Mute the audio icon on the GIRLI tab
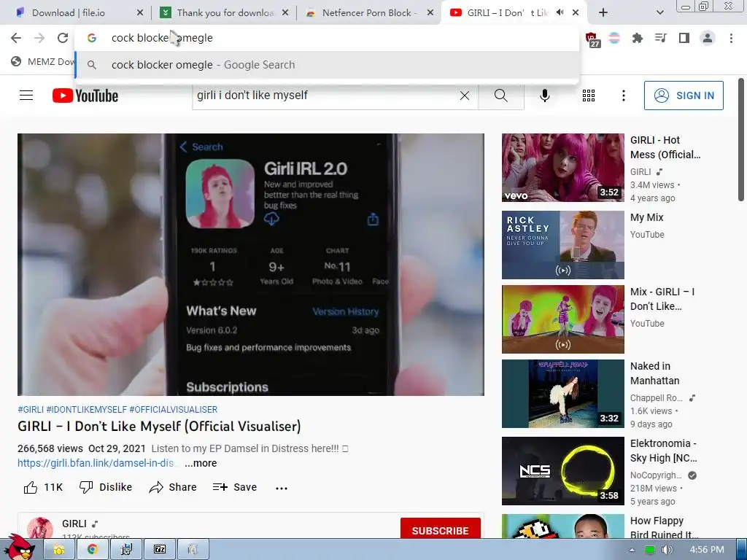This screenshot has height=560, width=747. tap(560, 12)
